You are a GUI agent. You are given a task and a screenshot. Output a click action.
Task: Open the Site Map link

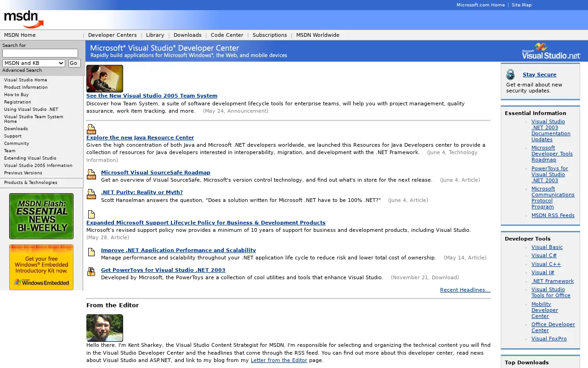click(521, 5)
